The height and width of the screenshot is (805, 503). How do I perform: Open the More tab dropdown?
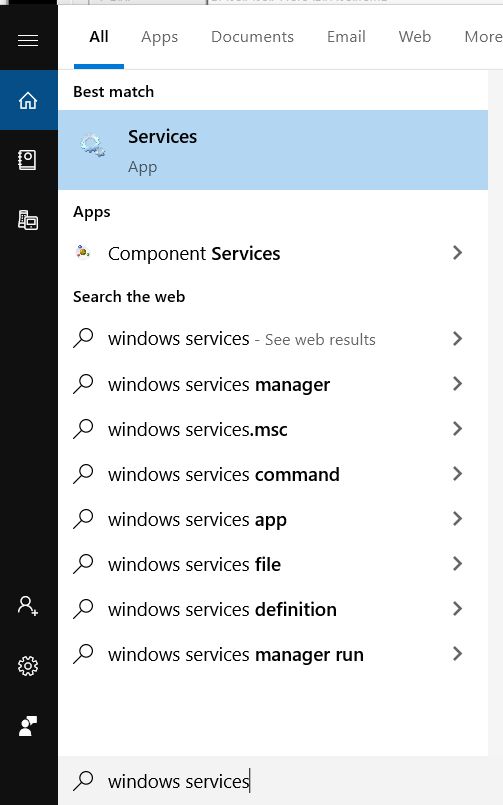pos(482,36)
